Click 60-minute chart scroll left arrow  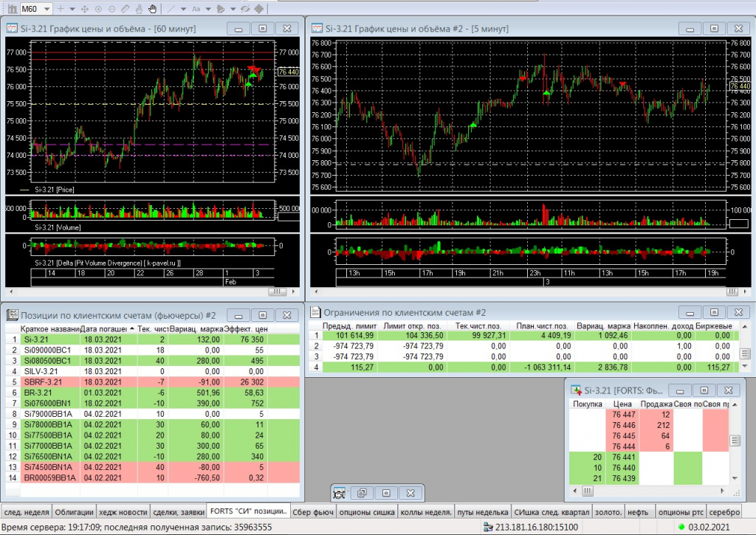tap(12, 291)
